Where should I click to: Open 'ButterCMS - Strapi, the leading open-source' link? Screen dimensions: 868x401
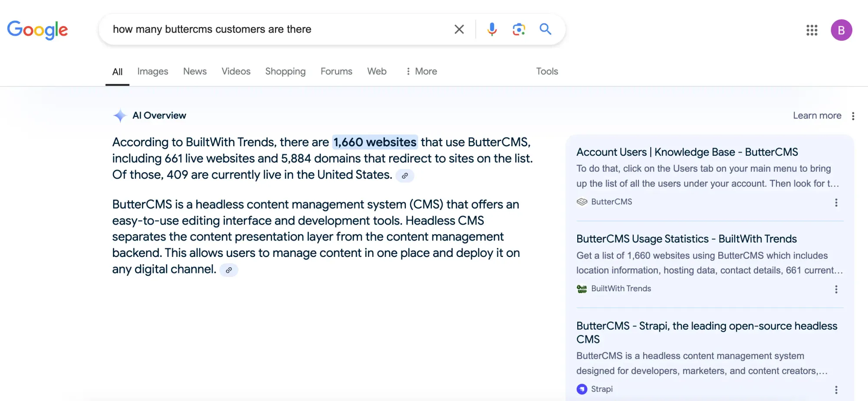pos(707,332)
